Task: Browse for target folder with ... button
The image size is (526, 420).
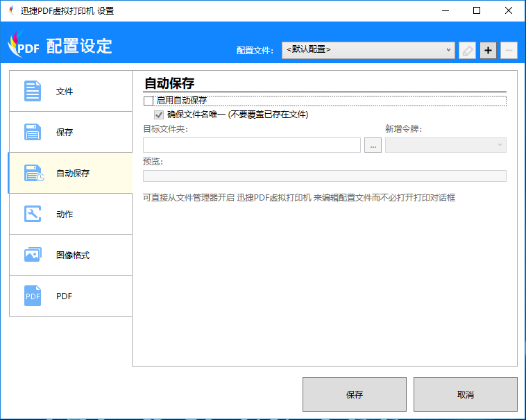Action: [373, 145]
